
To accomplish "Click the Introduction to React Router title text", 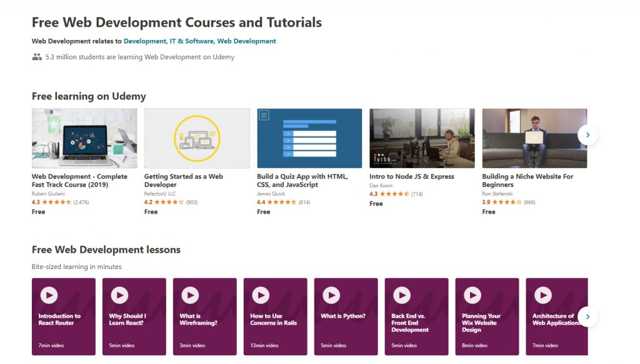I will click(59, 319).
